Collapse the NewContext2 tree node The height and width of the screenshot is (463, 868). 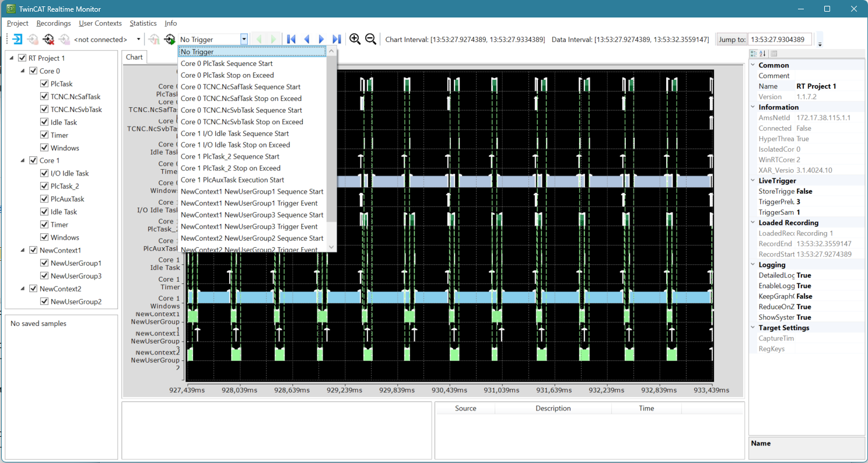coord(23,289)
